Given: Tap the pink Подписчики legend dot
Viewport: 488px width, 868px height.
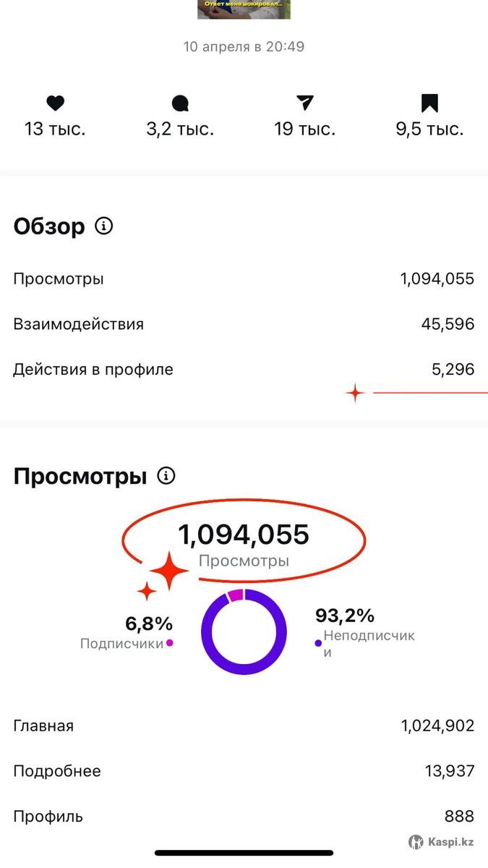Looking at the screenshot, I should click(x=170, y=642).
